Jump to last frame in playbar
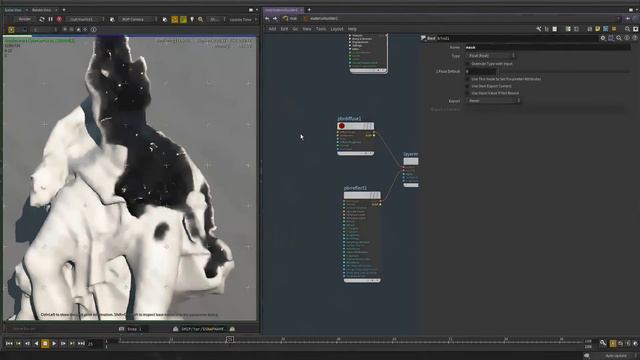Viewport: 640px width, 360px height. 81,344
